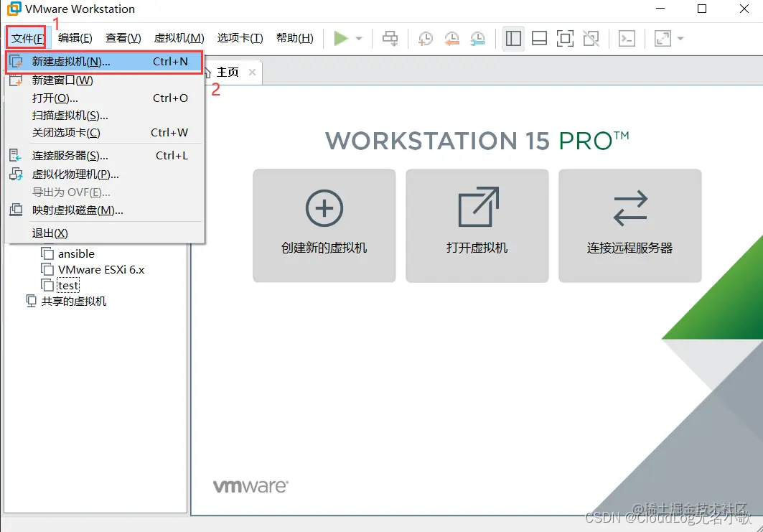
Task: Choose 关闭选项卡(C) menu entry
Action: pos(104,132)
